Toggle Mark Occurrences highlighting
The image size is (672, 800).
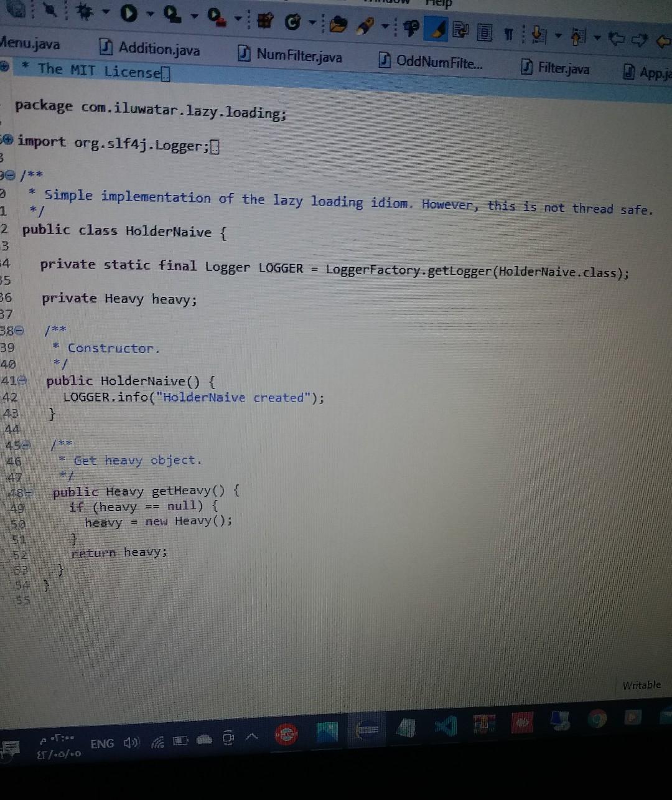point(436,28)
